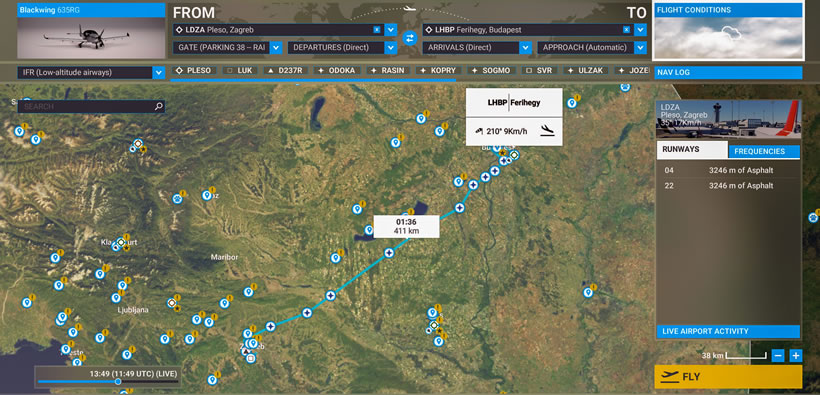Zoom in the map with plus button
The image size is (820, 395).
click(796, 356)
